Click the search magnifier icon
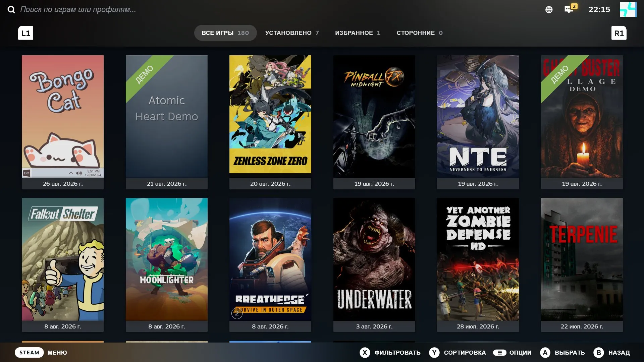 click(11, 9)
